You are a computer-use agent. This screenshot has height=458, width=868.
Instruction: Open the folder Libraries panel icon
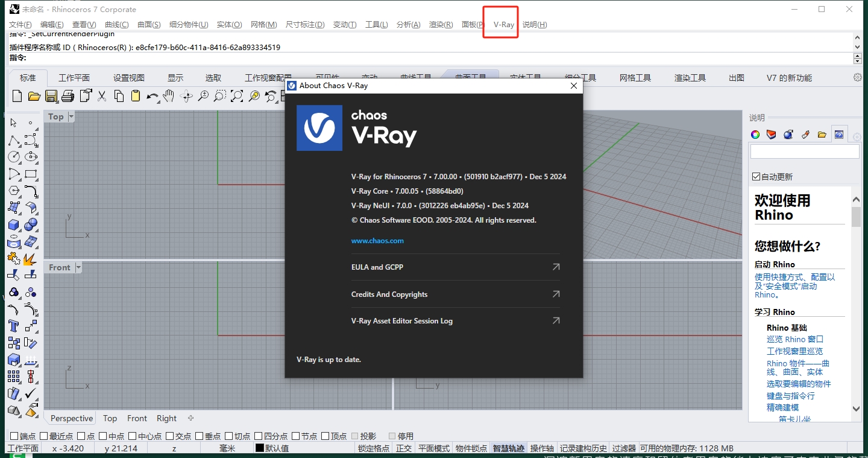click(x=822, y=135)
